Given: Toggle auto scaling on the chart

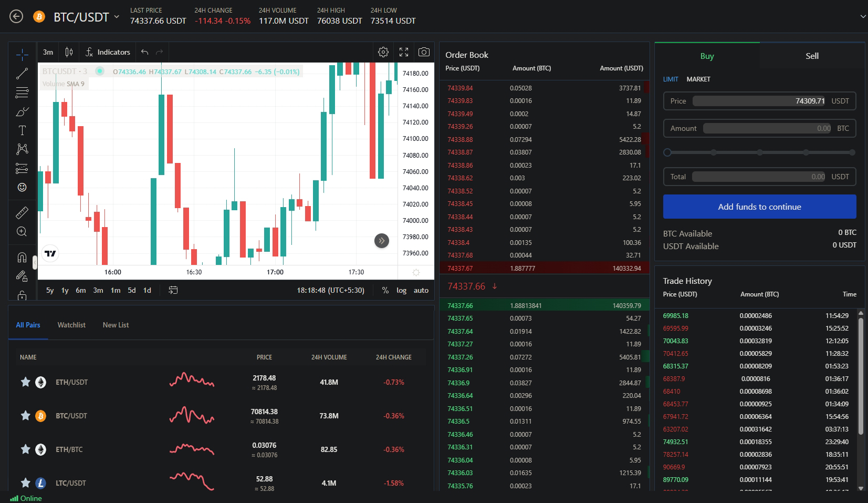Looking at the screenshot, I should point(421,290).
